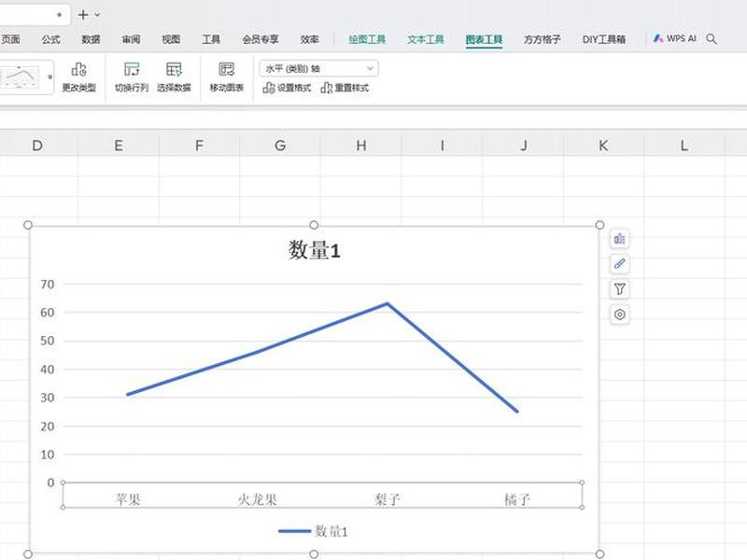Viewport: 747px width, 560px height.
Task: Click the top-center resize handle of the chart
Action: point(314,225)
